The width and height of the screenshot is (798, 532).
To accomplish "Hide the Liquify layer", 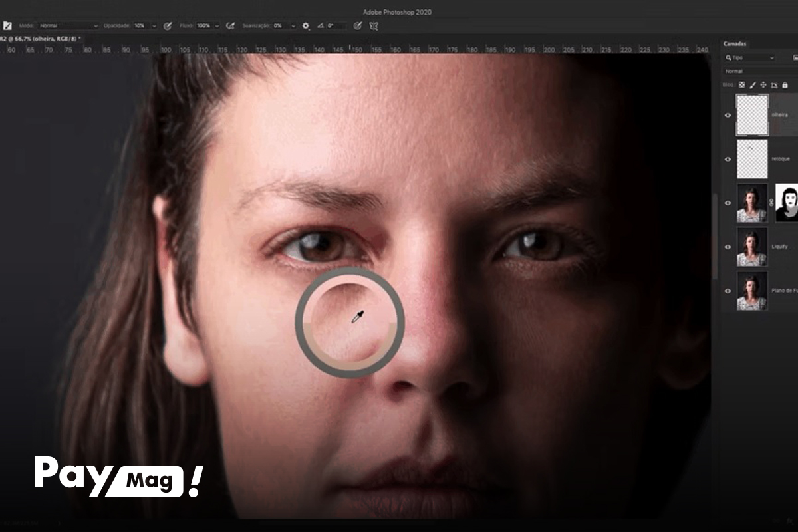I will click(x=729, y=247).
